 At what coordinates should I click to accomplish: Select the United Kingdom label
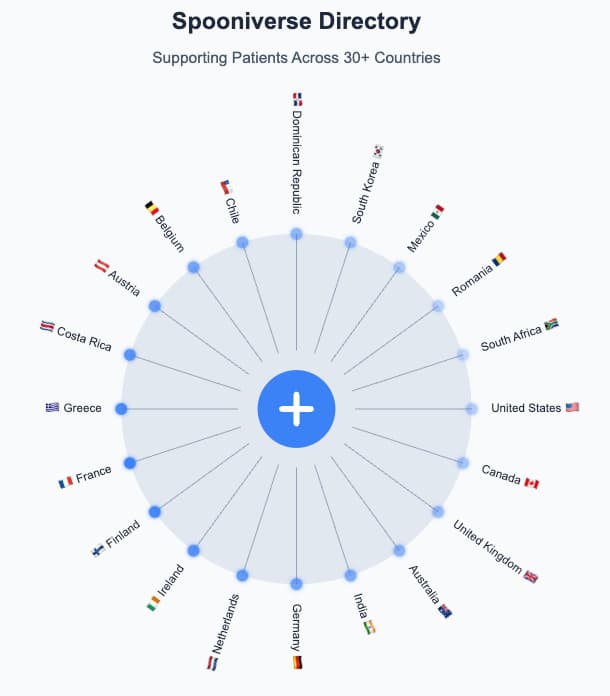(487, 545)
